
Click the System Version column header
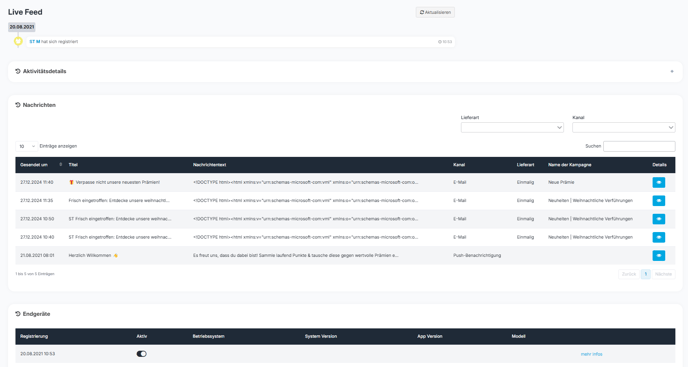[321, 336]
